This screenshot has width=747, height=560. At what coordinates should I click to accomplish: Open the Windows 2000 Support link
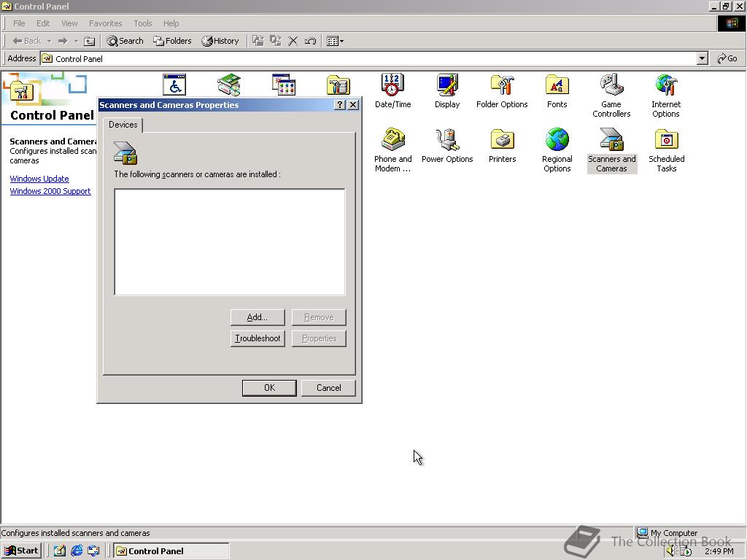pos(50,191)
